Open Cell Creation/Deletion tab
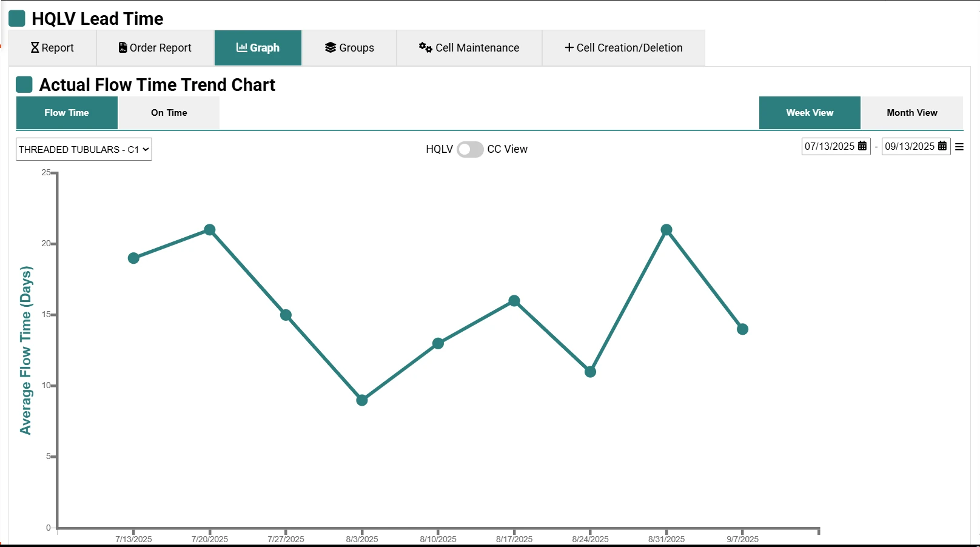The image size is (980, 547). (x=623, y=48)
